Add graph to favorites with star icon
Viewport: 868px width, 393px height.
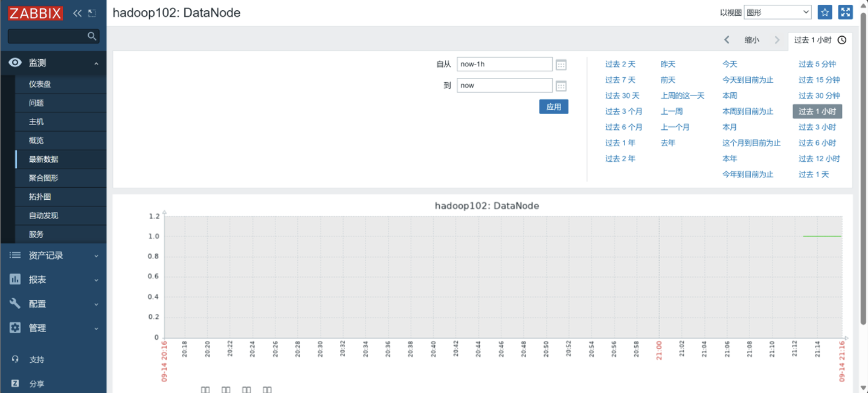click(825, 12)
